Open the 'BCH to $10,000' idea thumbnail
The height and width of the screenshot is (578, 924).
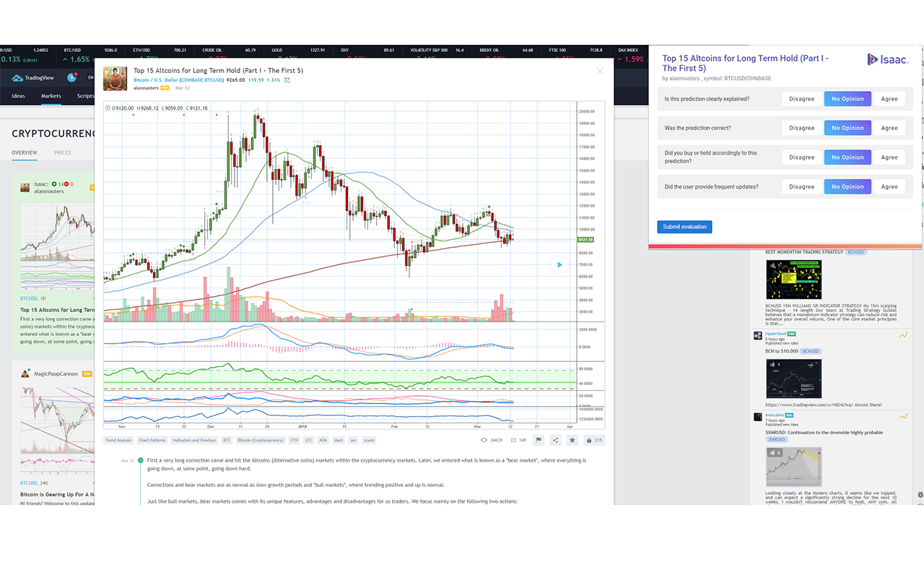coord(793,379)
